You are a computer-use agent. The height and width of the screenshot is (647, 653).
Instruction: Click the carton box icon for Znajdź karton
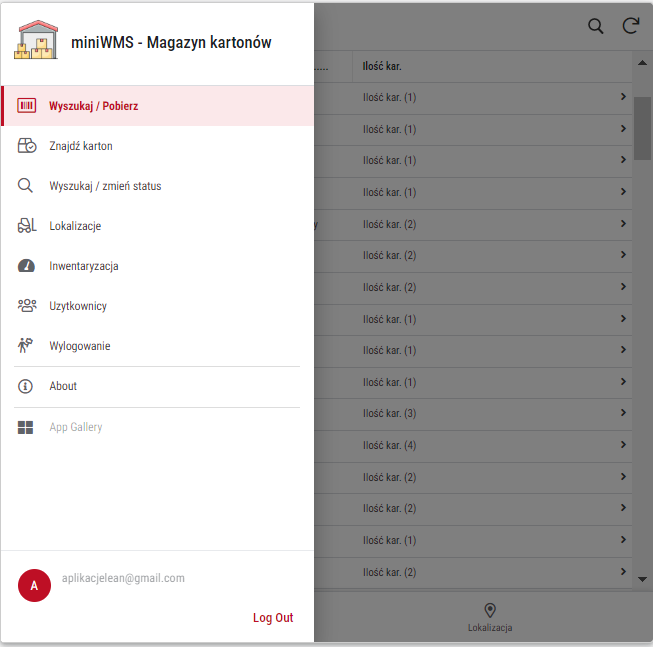(27, 146)
